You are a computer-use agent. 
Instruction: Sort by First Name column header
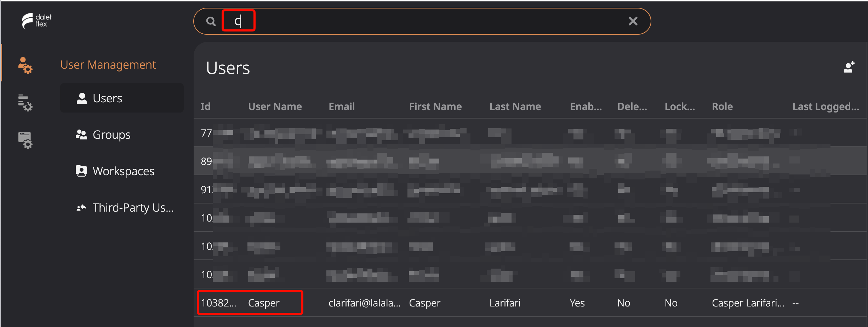click(x=435, y=107)
